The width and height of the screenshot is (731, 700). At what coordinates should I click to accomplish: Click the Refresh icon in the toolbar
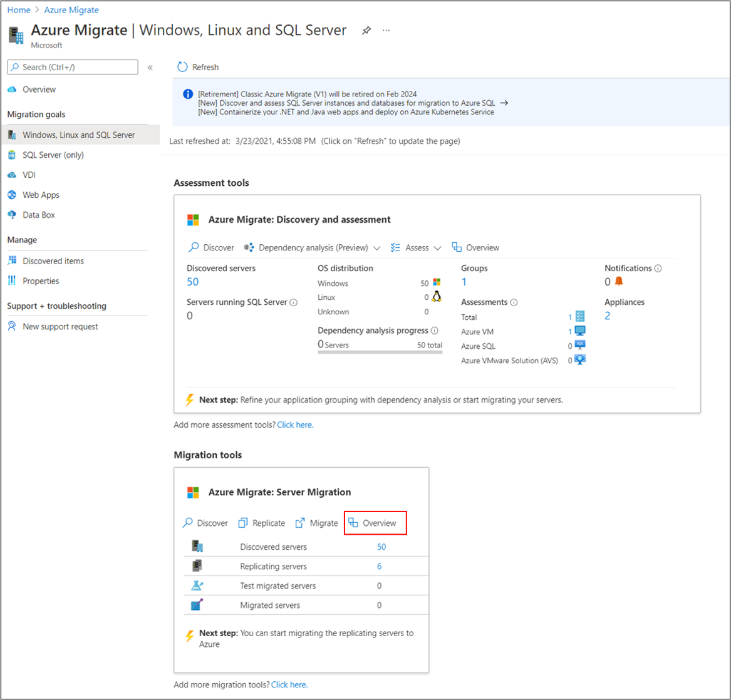pos(182,67)
